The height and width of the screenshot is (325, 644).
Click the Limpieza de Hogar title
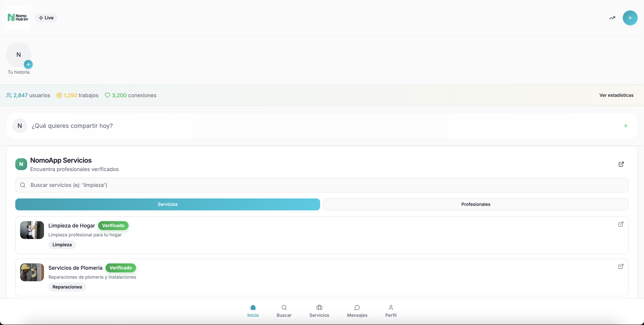tap(72, 226)
